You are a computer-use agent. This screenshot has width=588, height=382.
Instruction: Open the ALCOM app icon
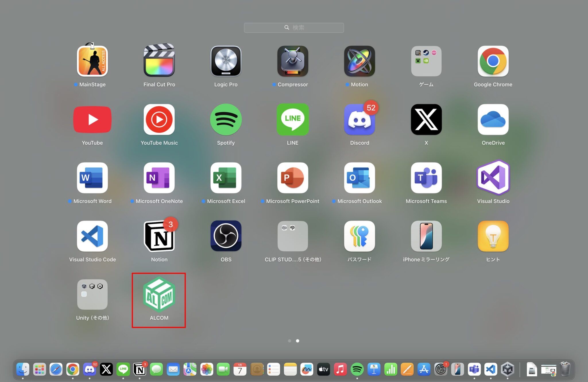point(159,295)
